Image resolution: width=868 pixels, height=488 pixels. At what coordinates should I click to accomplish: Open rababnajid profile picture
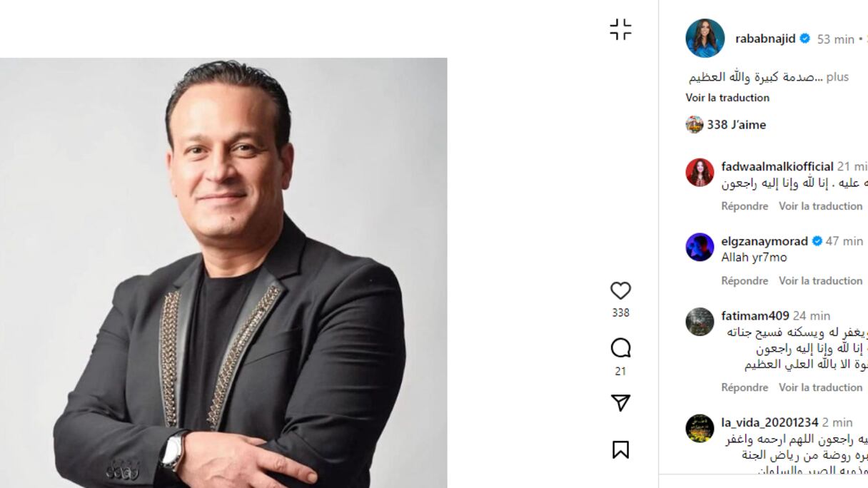(x=705, y=39)
